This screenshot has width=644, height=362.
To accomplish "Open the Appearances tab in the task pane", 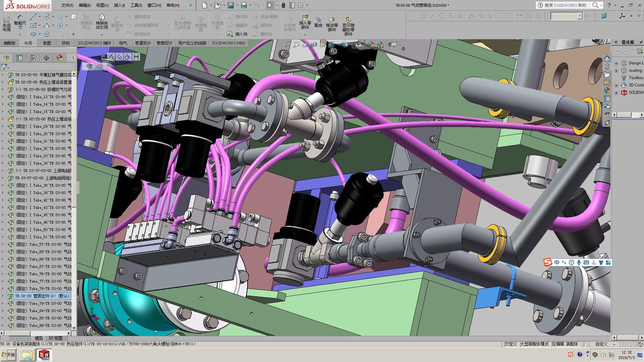I will coord(607,90).
